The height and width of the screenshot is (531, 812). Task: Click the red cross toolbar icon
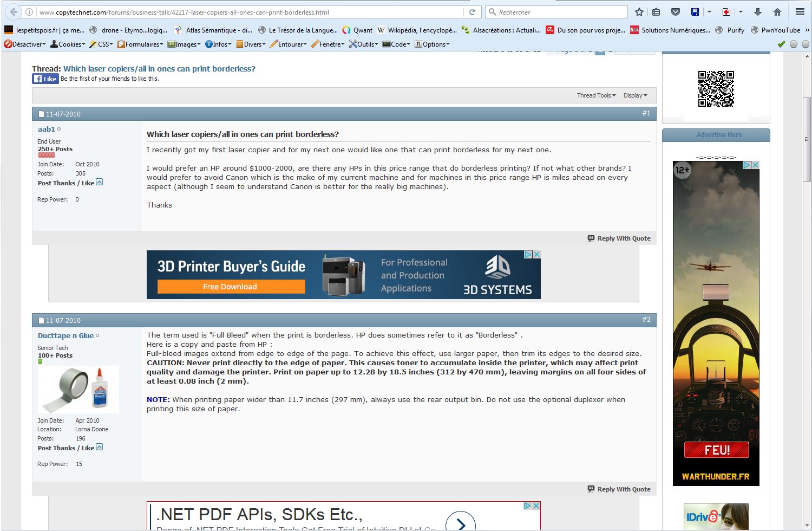(726, 12)
